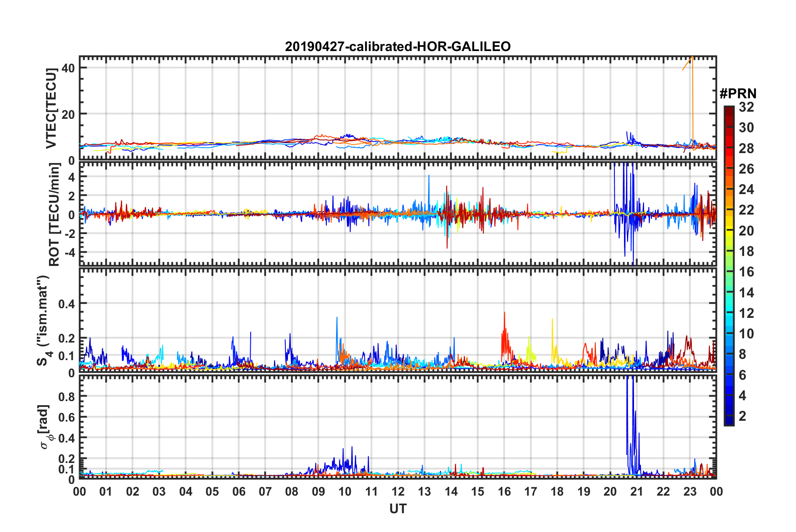Click the ROT [TECU/min] axis label
The image size is (796, 532).
pyautogui.click(x=54, y=215)
